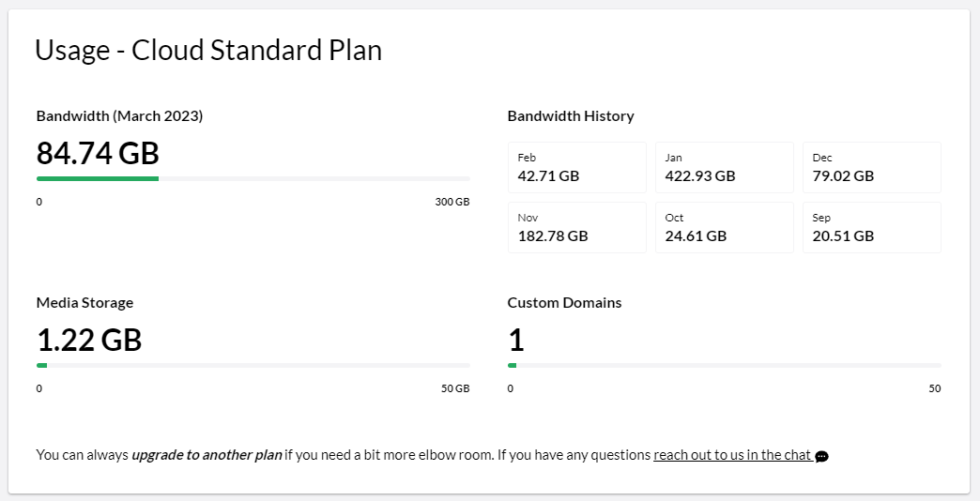Click the Media Storage label
Viewport: 980px width, 501px height.
tap(85, 303)
